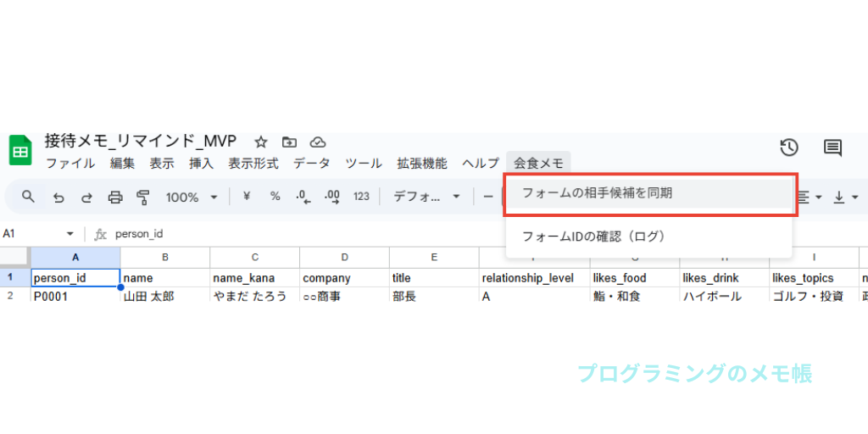Viewport: 868px width, 434px height.
Task: Click the search magnifier in the toolbar
Action: [x=29, y=197]
